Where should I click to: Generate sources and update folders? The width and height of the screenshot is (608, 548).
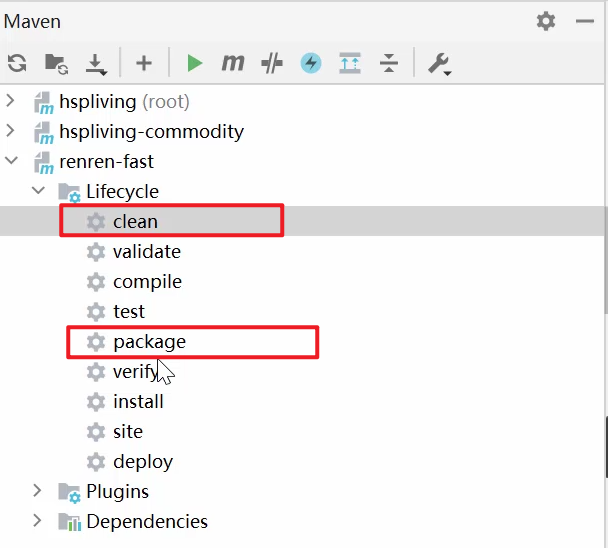56,64
